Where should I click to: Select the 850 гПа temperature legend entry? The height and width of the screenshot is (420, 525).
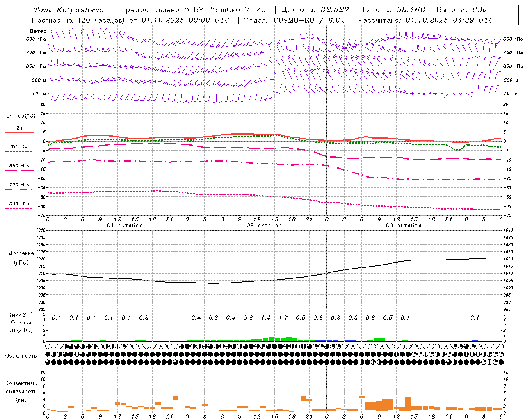point(19,166)
